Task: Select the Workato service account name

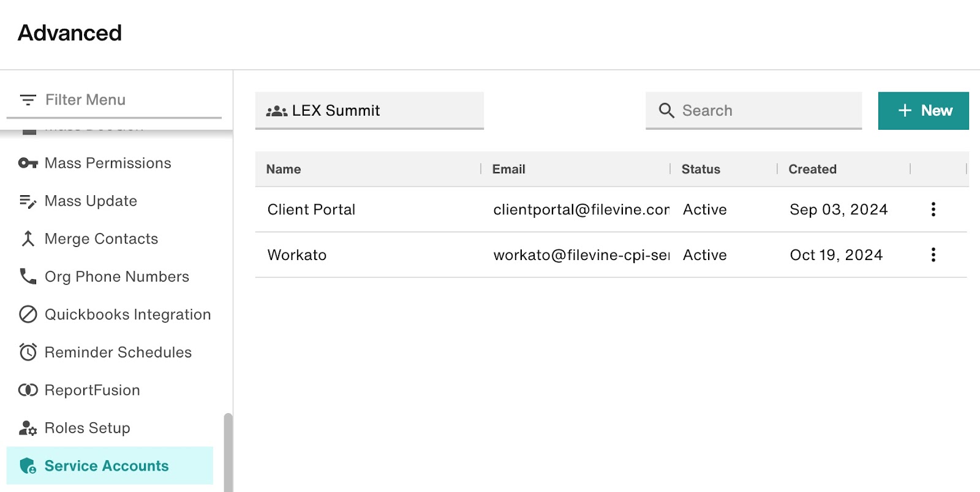Action: coord(297,255)
